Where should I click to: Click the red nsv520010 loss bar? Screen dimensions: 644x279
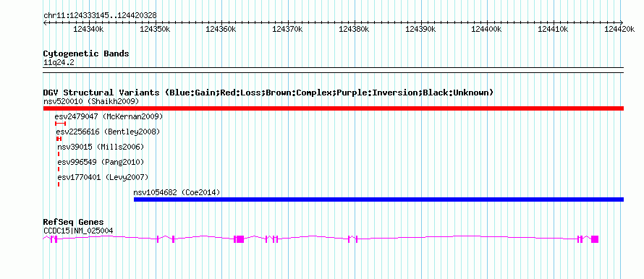[x=334, y=108]
